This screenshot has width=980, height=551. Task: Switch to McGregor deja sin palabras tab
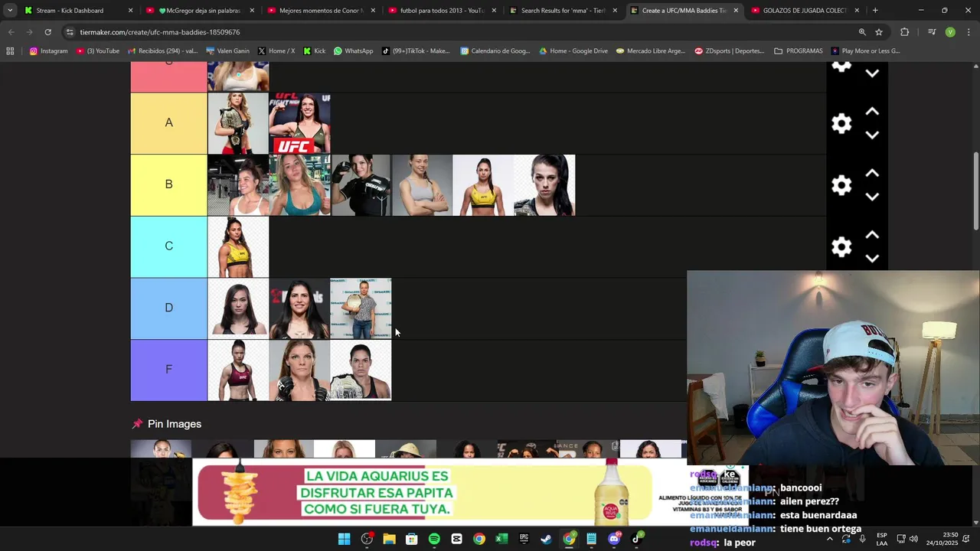199,11
